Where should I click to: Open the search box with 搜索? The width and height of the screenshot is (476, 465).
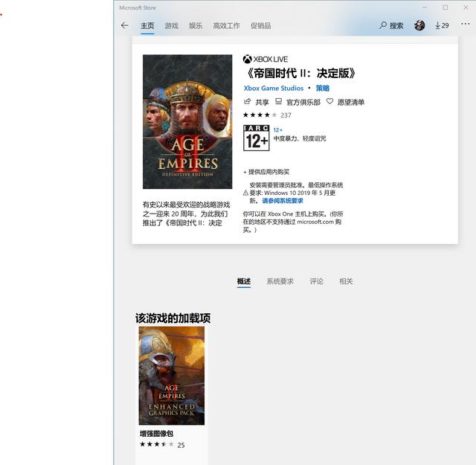391,25
